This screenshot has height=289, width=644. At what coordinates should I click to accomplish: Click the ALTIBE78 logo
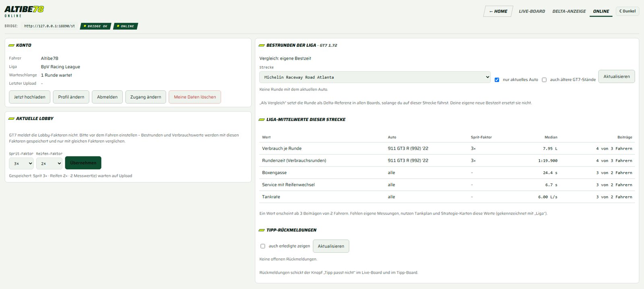click(24, 9)
